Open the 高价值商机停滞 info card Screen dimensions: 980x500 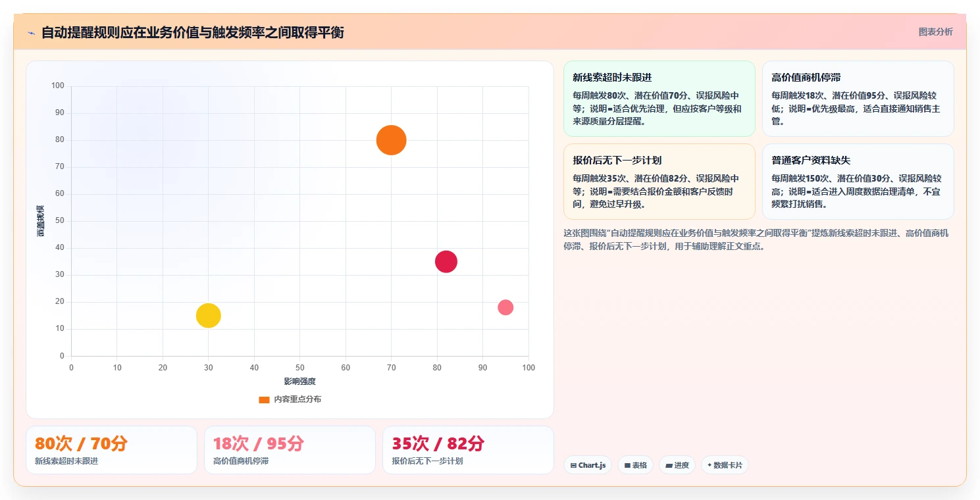click(x=858, y=99)
